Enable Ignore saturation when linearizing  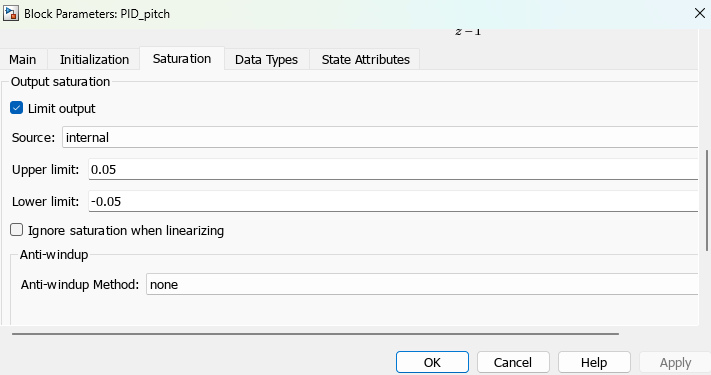pos(17,230)
